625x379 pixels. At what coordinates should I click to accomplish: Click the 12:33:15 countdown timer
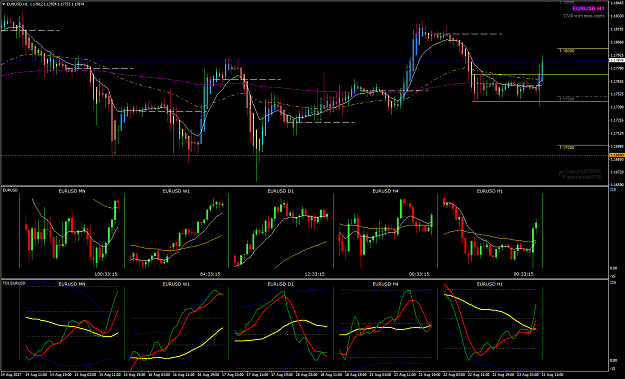tap(314, 274)
